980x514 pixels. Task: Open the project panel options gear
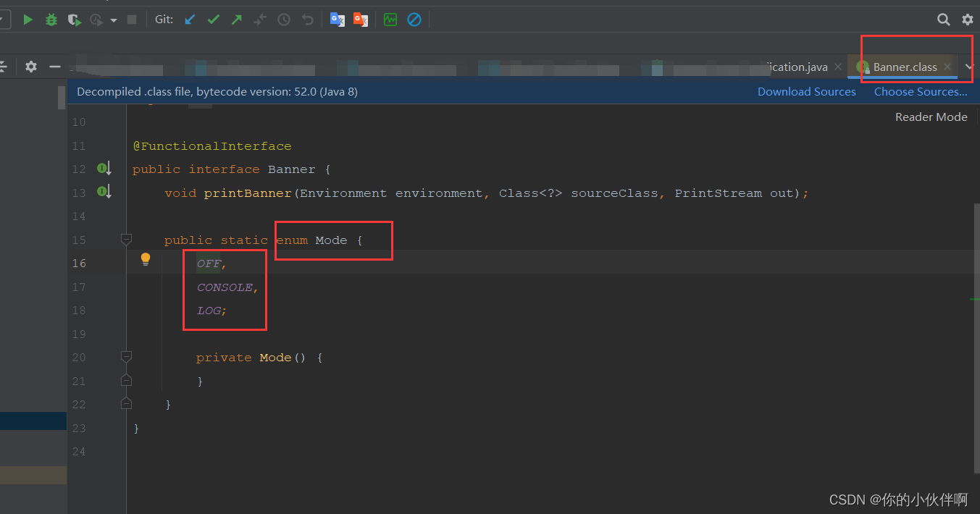[30, 67]
